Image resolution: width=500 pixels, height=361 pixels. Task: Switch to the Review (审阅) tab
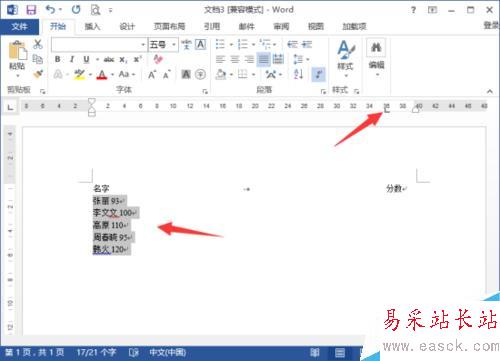tap(281, 26)
